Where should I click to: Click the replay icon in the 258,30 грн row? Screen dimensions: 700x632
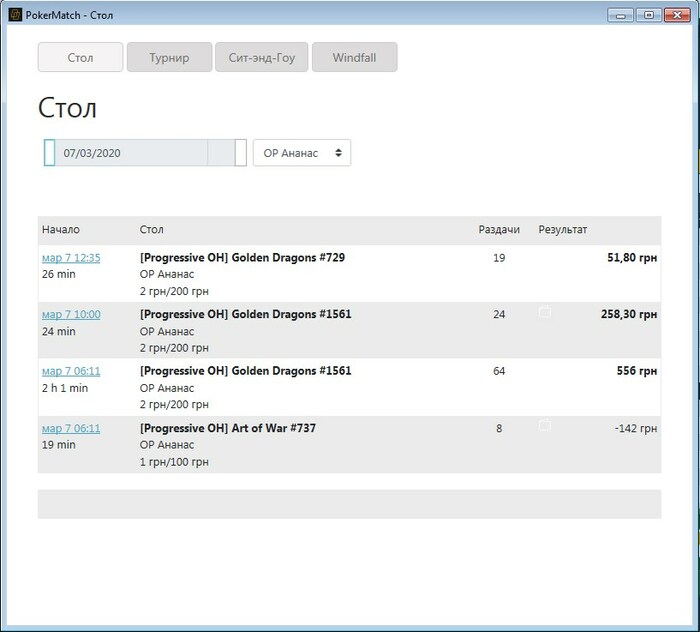pos(545,311)
